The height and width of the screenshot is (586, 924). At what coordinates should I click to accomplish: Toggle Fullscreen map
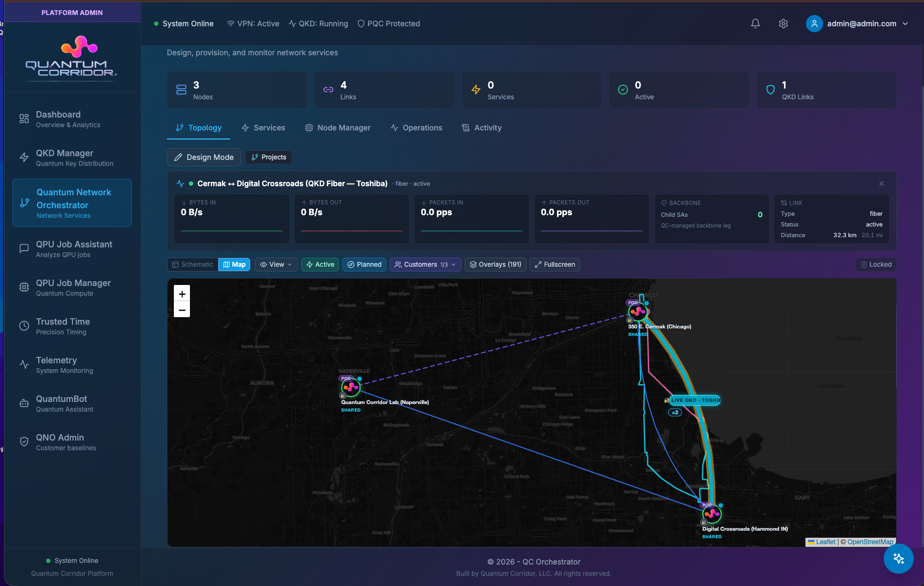click(555, 265)
